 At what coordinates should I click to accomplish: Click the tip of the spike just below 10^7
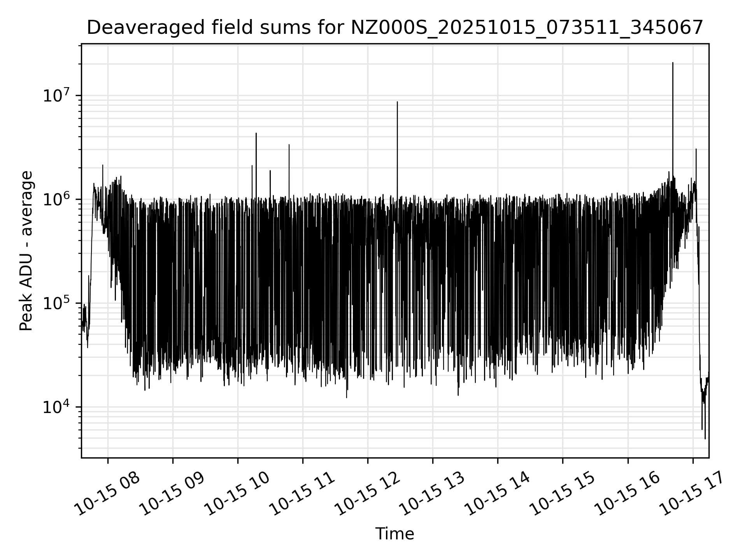pyautogui.click(x=397, y=102)
